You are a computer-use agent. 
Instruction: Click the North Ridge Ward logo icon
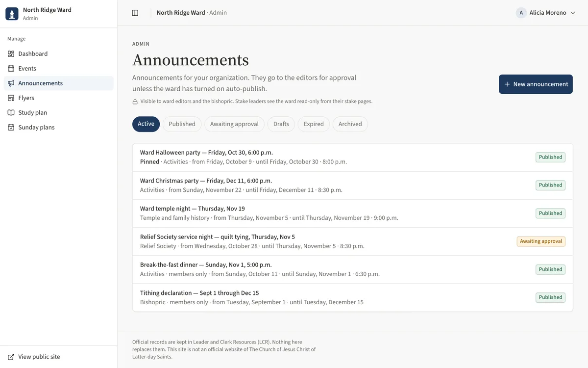tap(12, 14)
